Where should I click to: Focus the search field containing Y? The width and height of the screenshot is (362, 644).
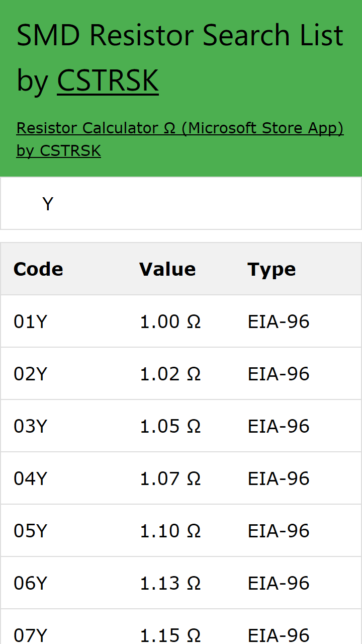coord(181,204)
